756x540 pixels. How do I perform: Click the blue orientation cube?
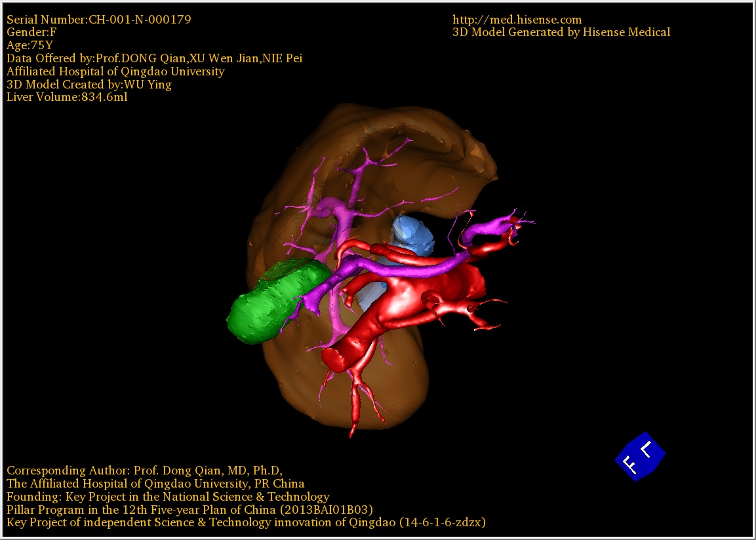coord(640,457)
